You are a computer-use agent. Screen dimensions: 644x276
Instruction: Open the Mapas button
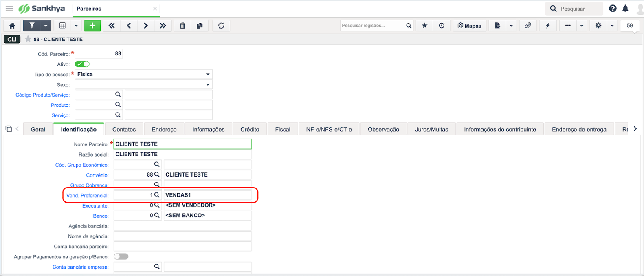click(470, 26)
